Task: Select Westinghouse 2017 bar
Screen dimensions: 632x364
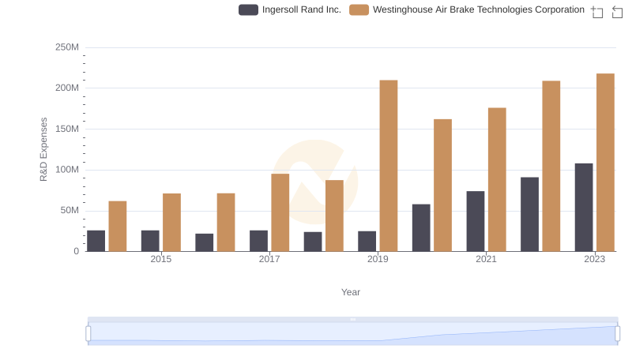Action: pos(280,212)
